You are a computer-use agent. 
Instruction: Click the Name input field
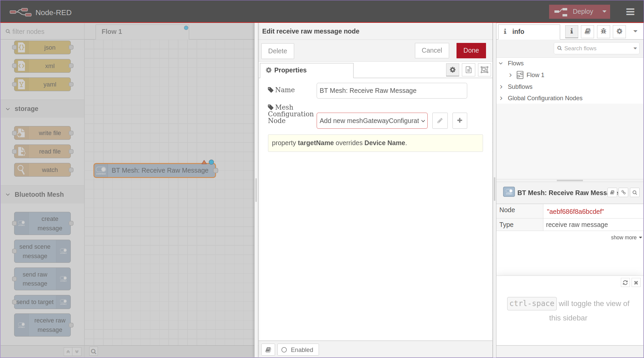(391, 91)
